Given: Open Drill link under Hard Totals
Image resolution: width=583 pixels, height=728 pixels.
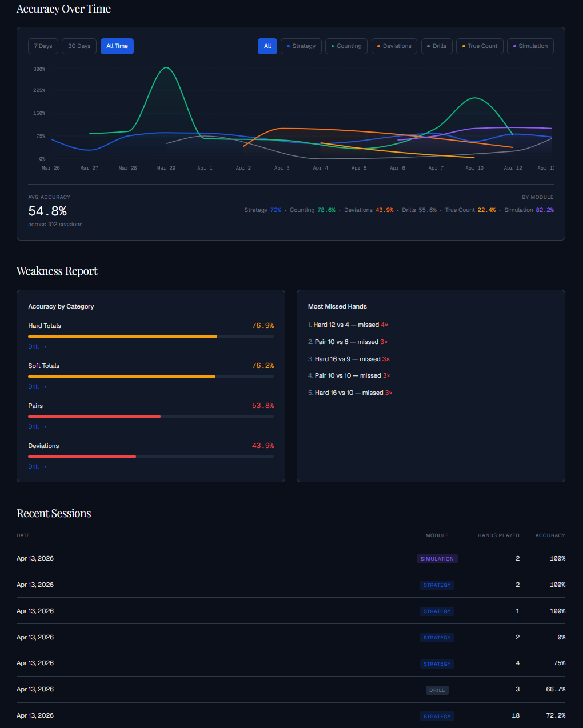Looking at the screenshot, I should click(37, 347).
